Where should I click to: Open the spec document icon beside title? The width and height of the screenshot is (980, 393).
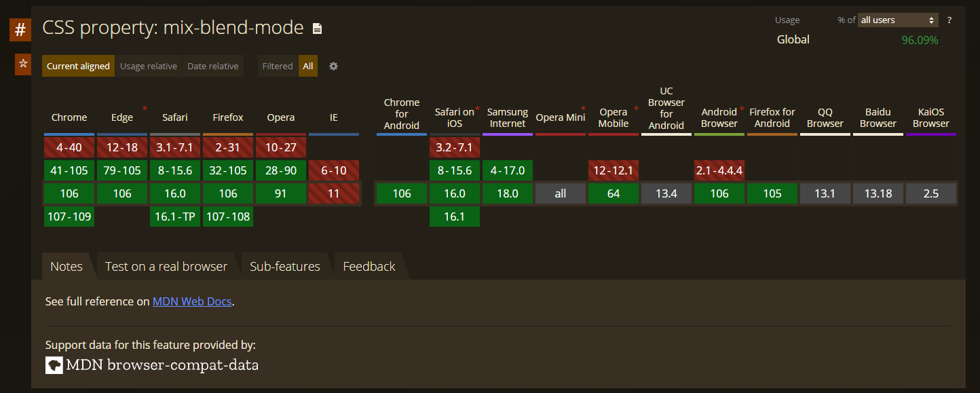(x=317, y=29)
